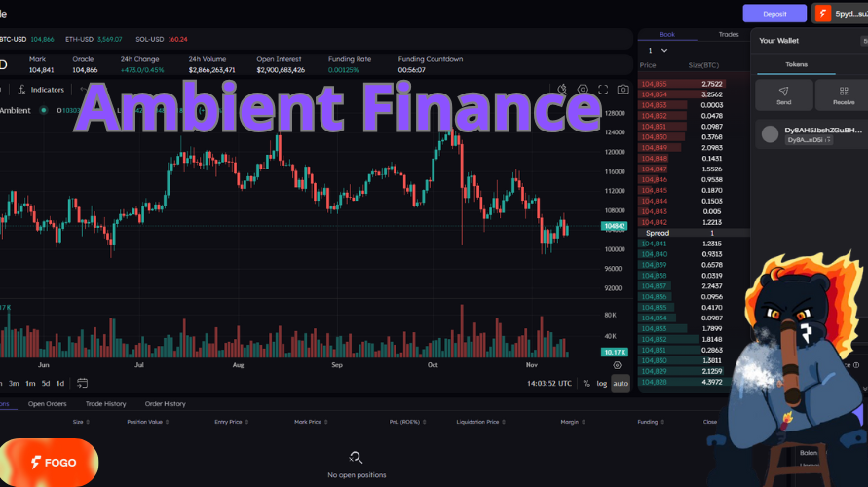This screenshot has width=868, height=487.
Task: Click the Open Interest value $2,900,683,426
Action: (x=281, y=70)
